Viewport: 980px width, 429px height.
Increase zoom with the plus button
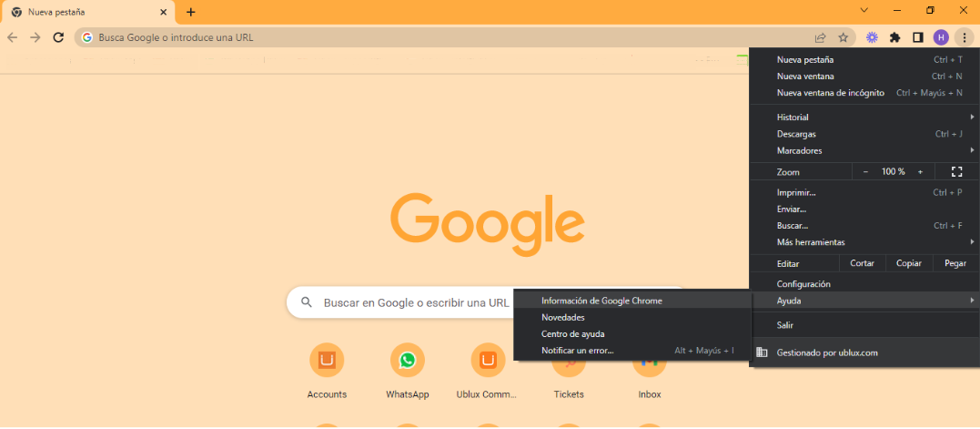920,171
